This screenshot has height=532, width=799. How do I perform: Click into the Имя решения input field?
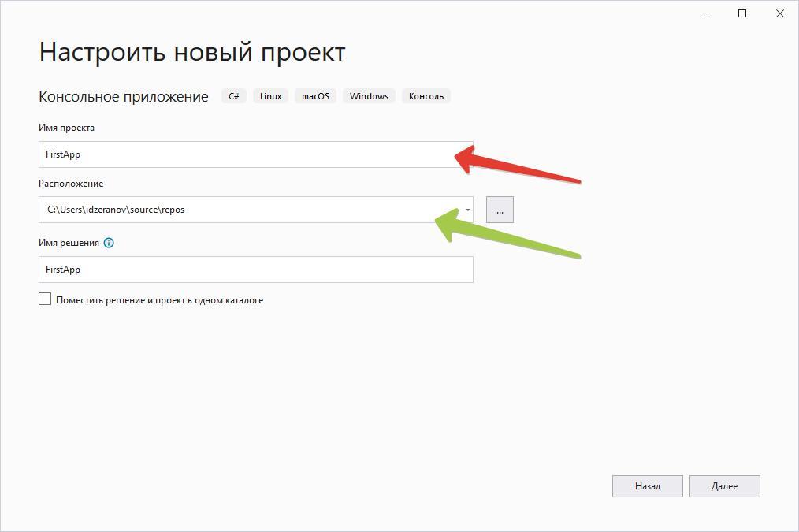tap(255, 270)
